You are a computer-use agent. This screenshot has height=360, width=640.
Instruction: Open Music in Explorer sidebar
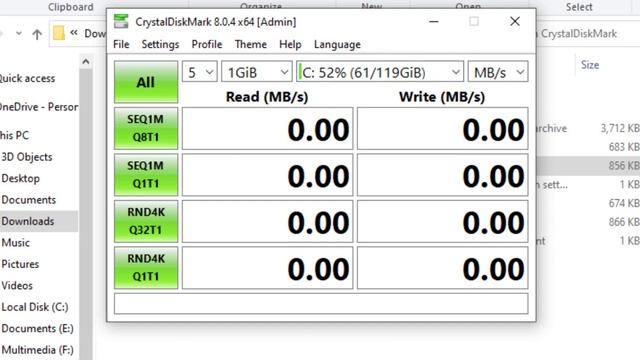click(x=16, y=242)
